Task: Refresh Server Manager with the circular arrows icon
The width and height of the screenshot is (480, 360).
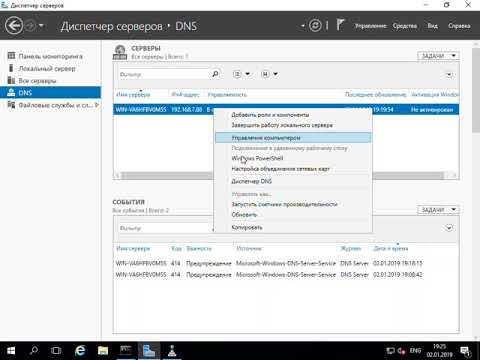Action: (x=315, y=25)
